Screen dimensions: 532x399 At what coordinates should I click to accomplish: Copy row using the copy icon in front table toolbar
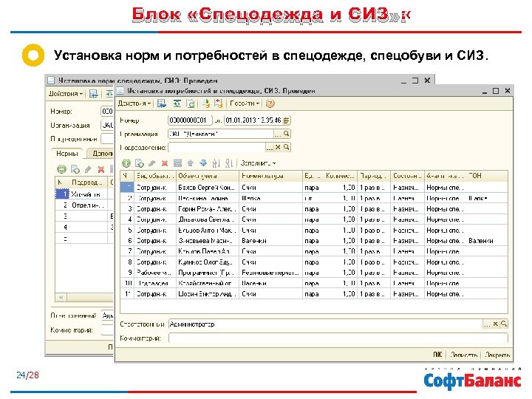pos(140,163)
